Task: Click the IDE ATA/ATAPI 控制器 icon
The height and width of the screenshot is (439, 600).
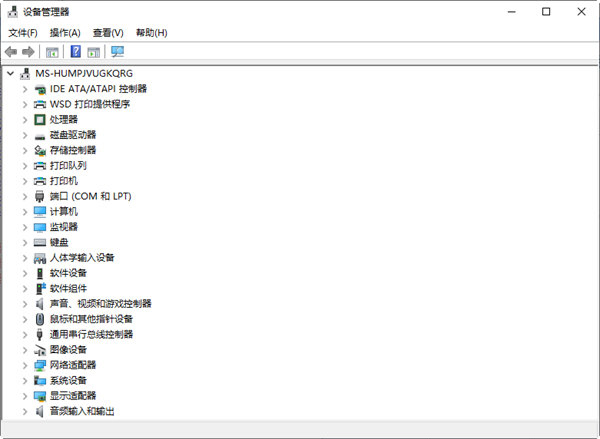Action: 40,89
